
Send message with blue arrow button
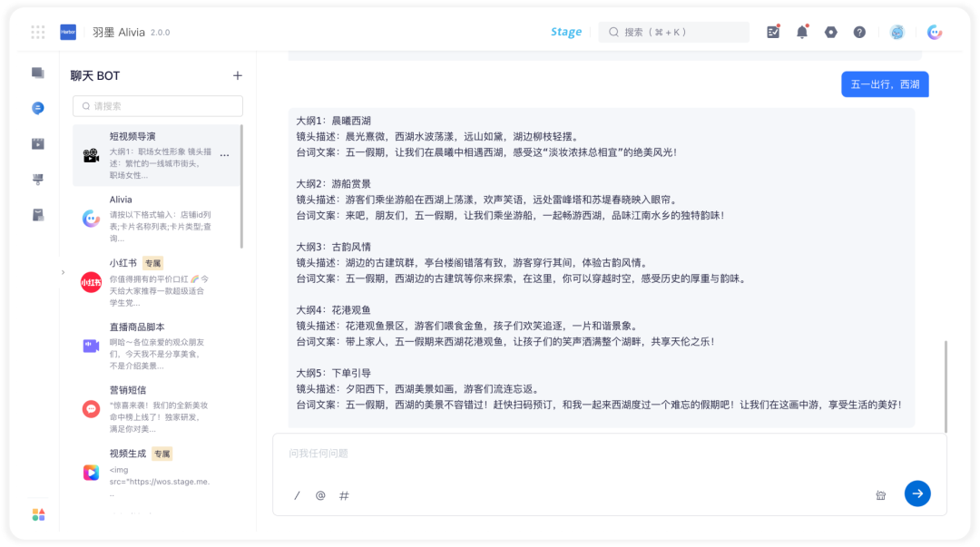pyautogui.click(x=917, y=493)
